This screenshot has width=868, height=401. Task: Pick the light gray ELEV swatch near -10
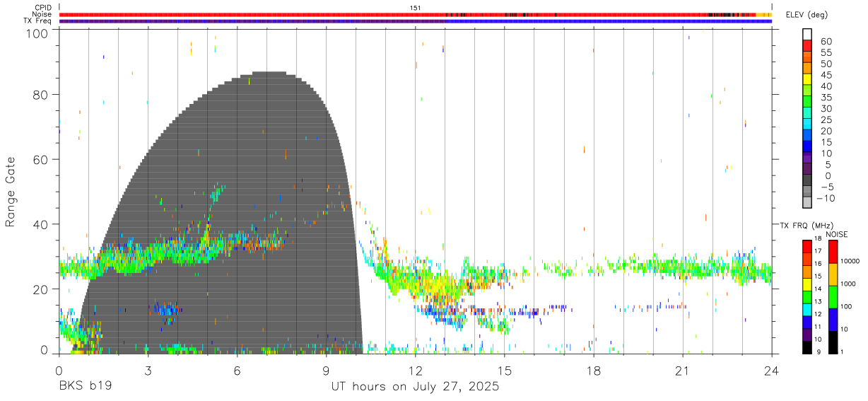(807, 202)
